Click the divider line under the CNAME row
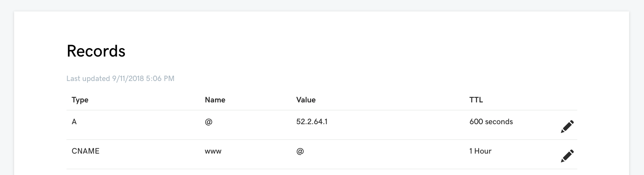Viewport: 644px width, 175px height. (321, 169)
